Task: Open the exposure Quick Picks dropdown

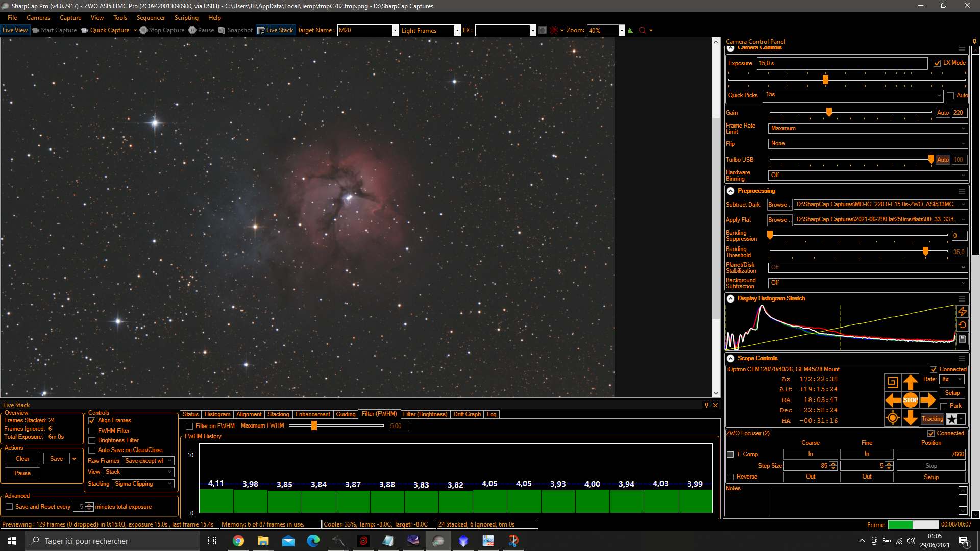Action: [853, 95]
